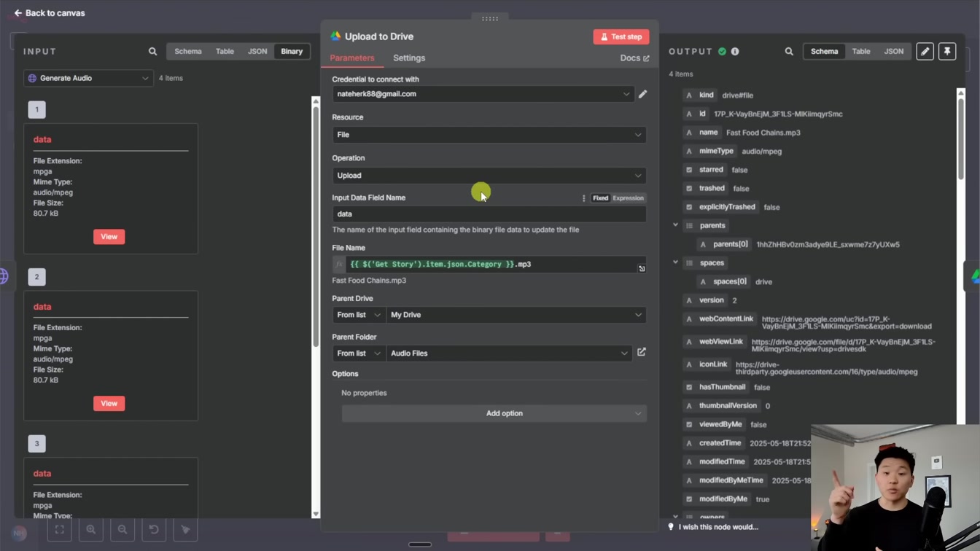
Task: Select input Table view
Action: pyautogui.click(x=225, y=52)
